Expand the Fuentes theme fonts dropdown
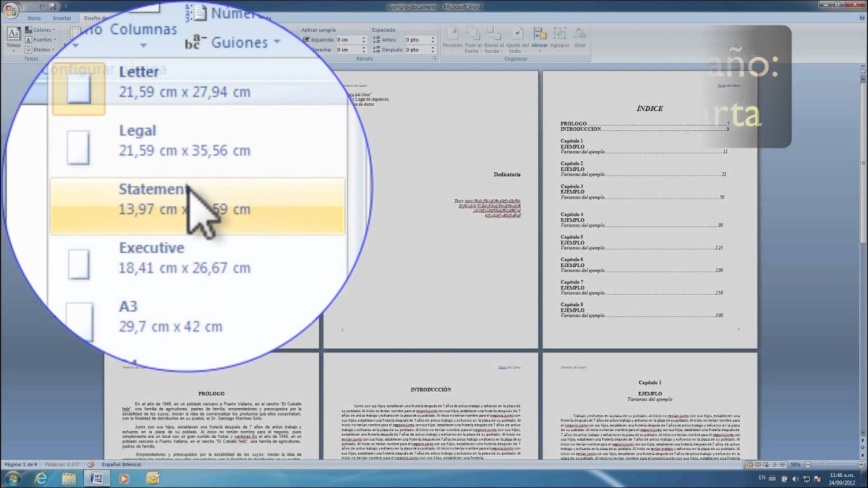 [42, 39]
